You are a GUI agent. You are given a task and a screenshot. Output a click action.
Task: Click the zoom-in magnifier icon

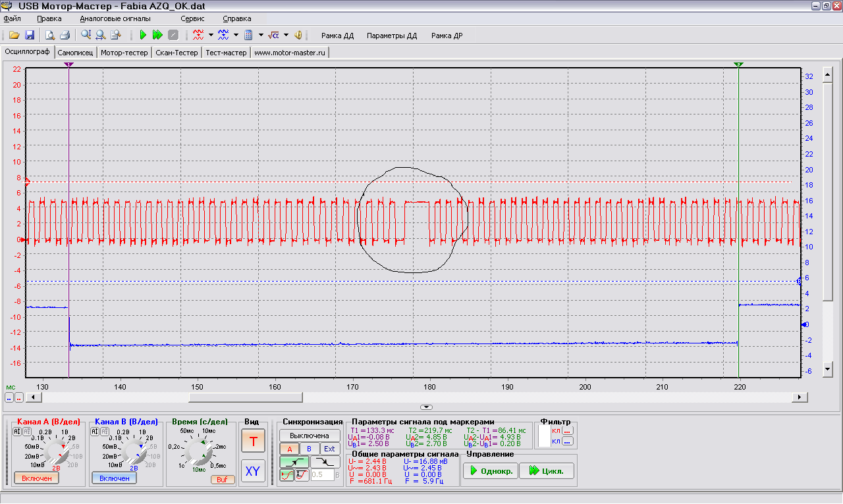[86, 36]
